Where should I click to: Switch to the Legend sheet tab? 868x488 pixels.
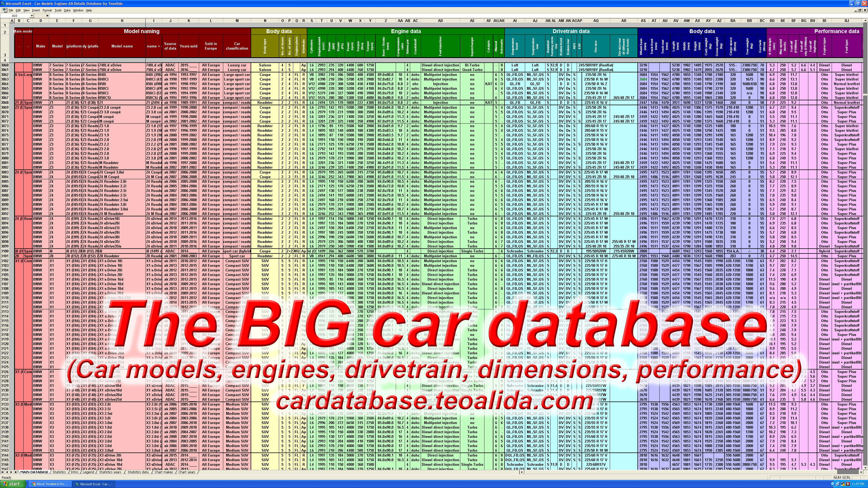(88, 472)
